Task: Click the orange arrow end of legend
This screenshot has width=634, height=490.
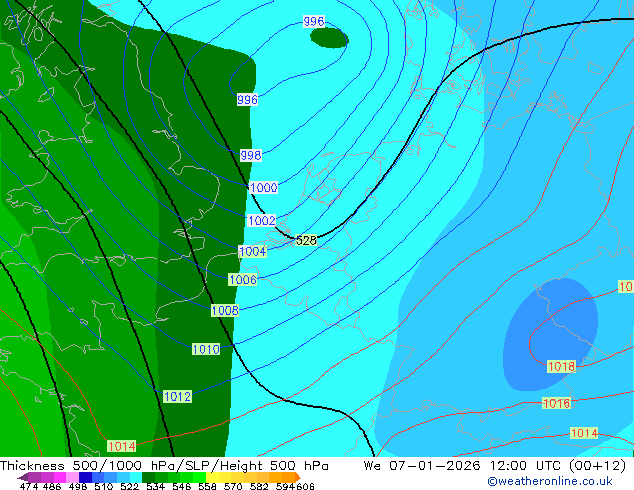Action: point(298,477)
